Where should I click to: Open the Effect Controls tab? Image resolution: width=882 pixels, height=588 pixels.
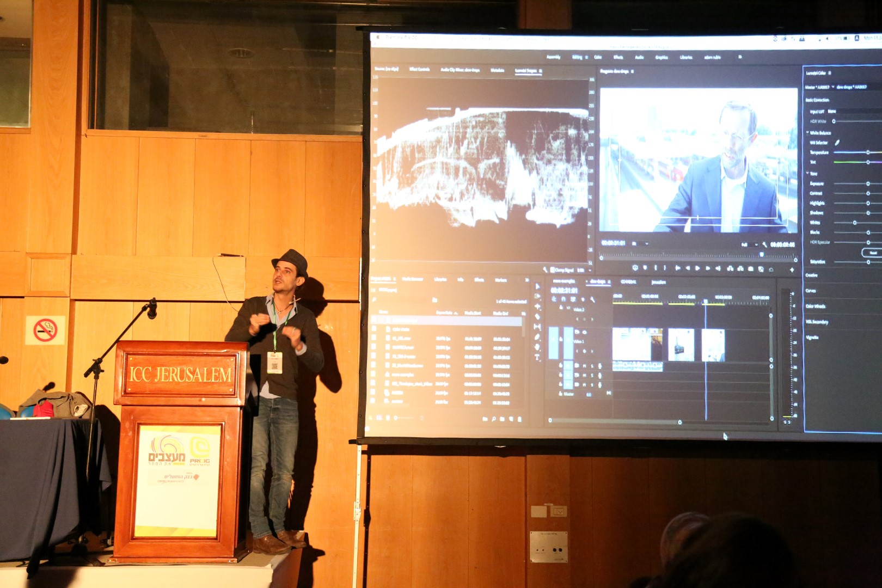419,70
